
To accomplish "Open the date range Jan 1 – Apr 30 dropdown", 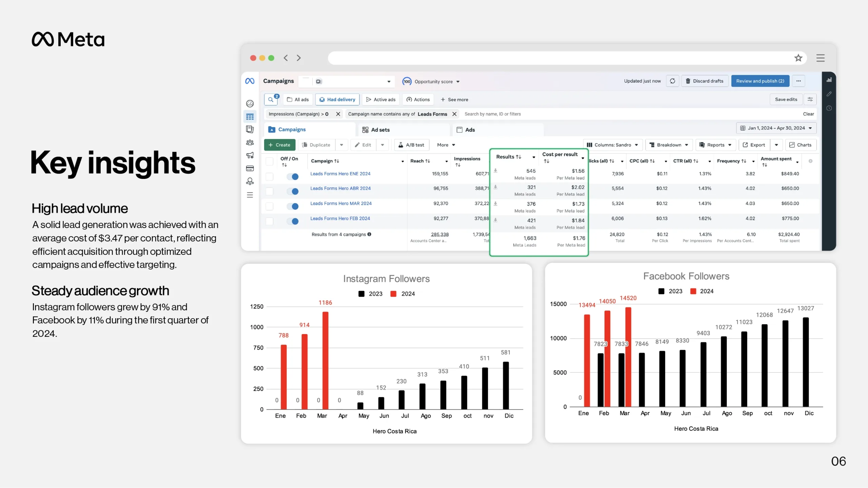I will click(776, 128).
